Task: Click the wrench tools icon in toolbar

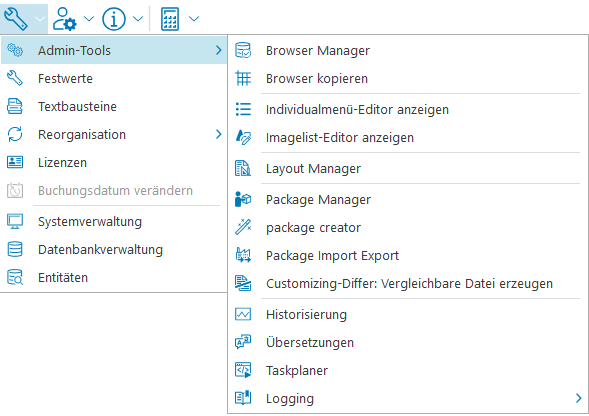Action: coord(15,19)
